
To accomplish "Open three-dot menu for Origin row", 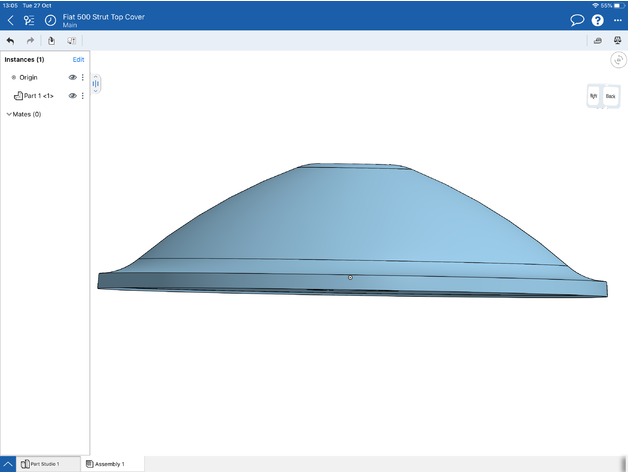I will pyautogui.click(x=83, y=77).
